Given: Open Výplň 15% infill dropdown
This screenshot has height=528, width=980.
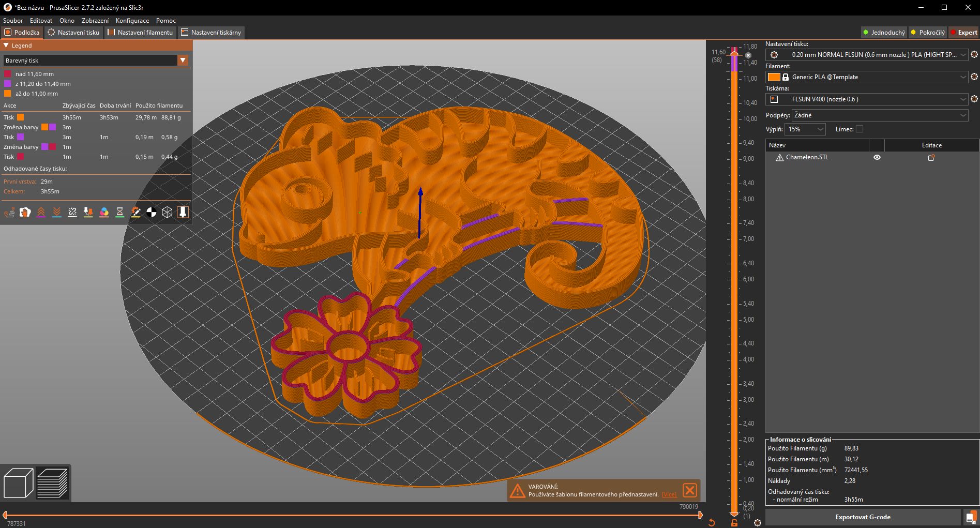Looking at the screenshot, I should pos(805,129).
